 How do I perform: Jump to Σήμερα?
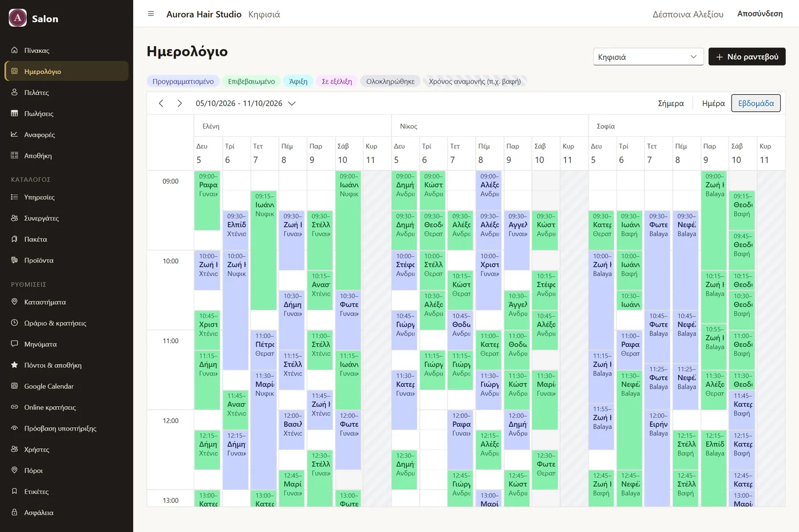pos(671,103)
